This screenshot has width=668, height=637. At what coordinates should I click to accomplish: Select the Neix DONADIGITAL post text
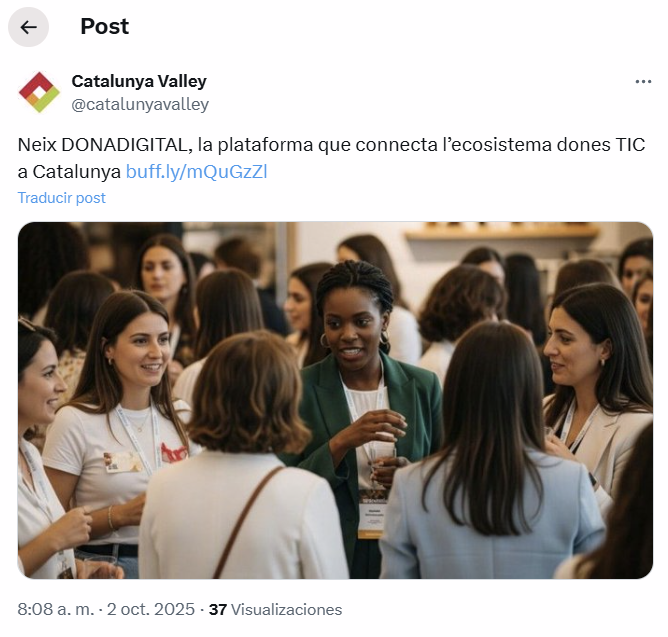pyautogui.click(x=331, y=158)
